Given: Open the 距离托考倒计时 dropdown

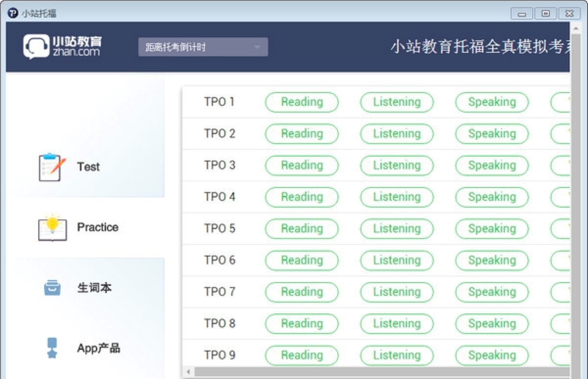Looking at the screenshot, I should coord(203,47).
